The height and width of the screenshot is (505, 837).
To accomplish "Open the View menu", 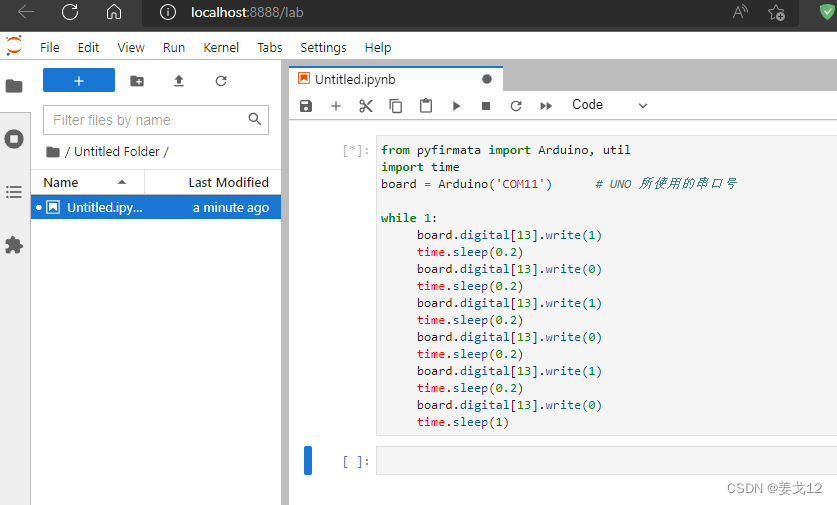I will click(131, 48).
